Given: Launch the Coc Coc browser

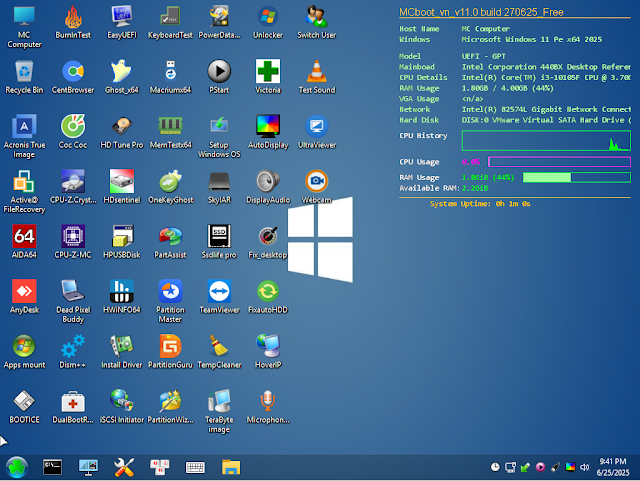Looking at the screenshot, I should [x=73, y=131].
